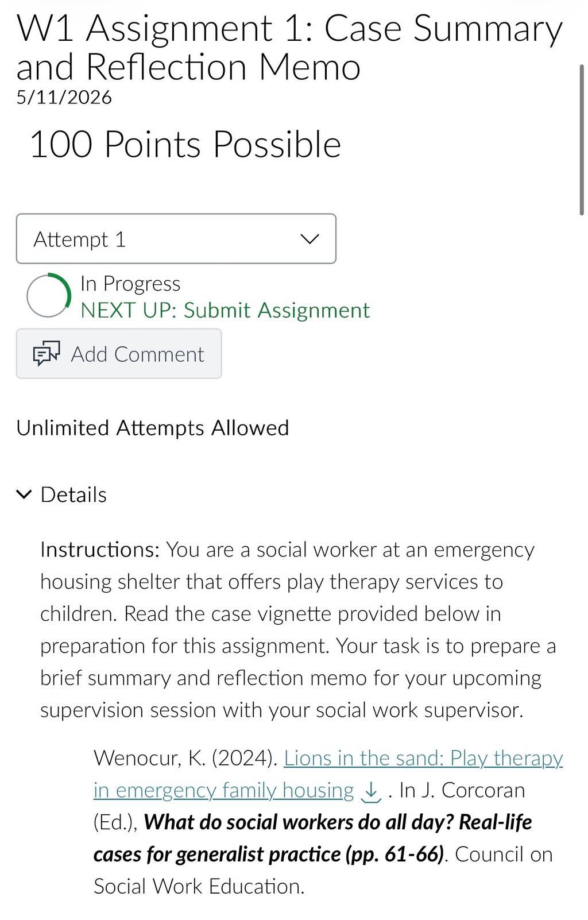
Task: Click the Wenocur, K. (2024) author citation
Action: [186, 758]
